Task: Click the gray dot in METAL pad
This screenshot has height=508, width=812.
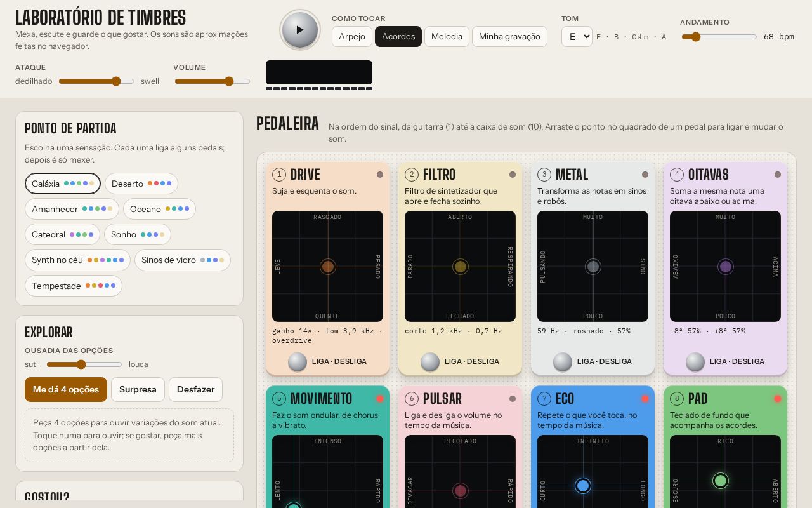Action: (x=593, y=267)
